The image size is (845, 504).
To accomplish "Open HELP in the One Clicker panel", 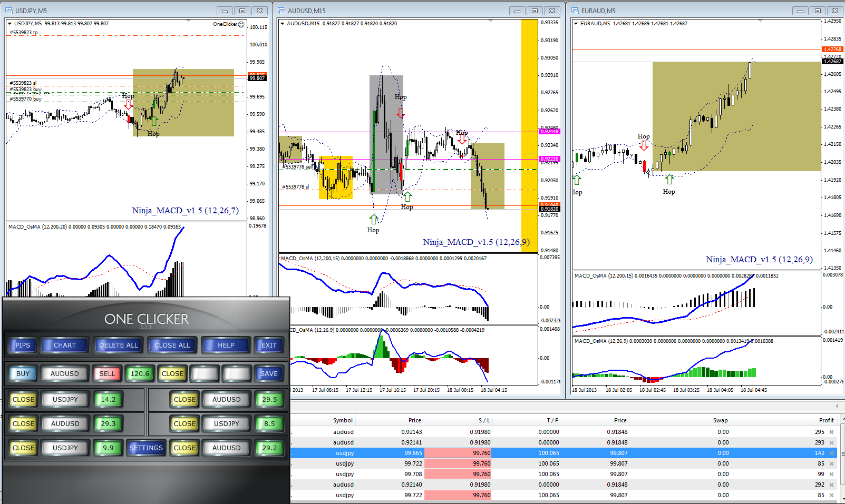I will (226, 345).
